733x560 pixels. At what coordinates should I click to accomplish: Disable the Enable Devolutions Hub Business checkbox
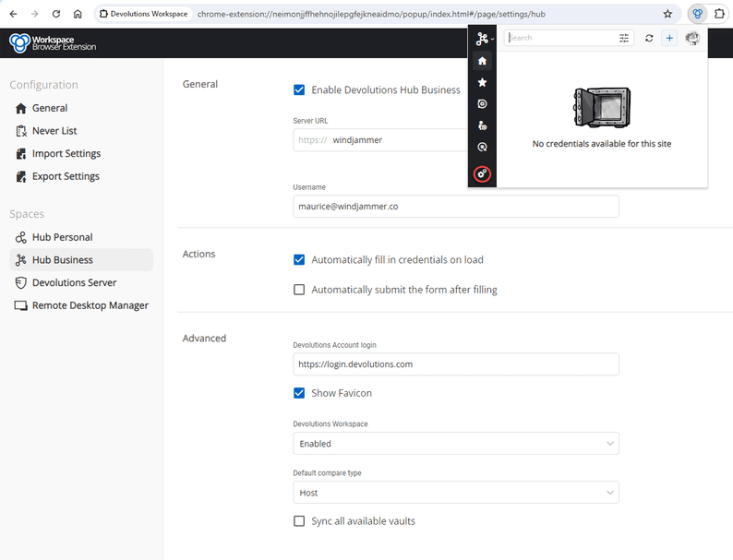(x=299, y=89)
